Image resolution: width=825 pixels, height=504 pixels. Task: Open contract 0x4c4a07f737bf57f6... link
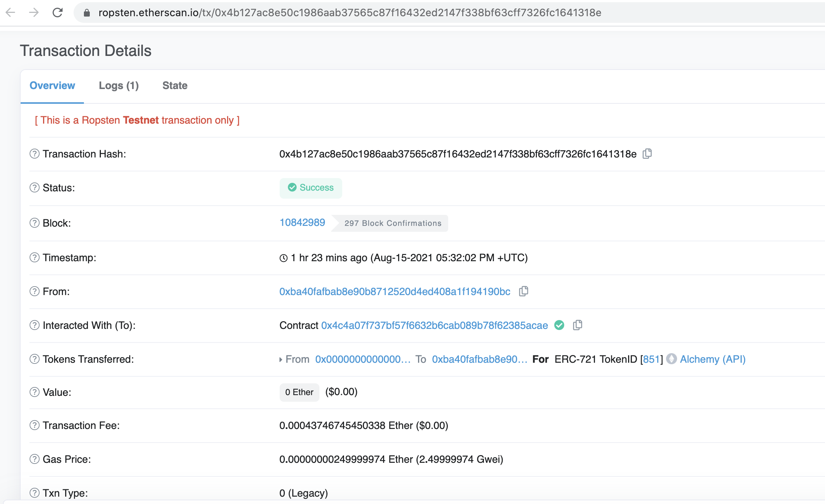[435, 325]
